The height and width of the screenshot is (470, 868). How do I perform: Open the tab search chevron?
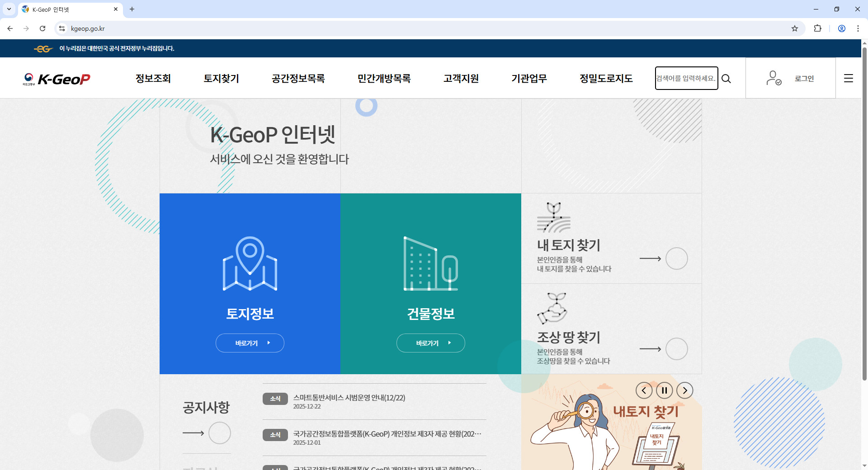pos(9,9)
